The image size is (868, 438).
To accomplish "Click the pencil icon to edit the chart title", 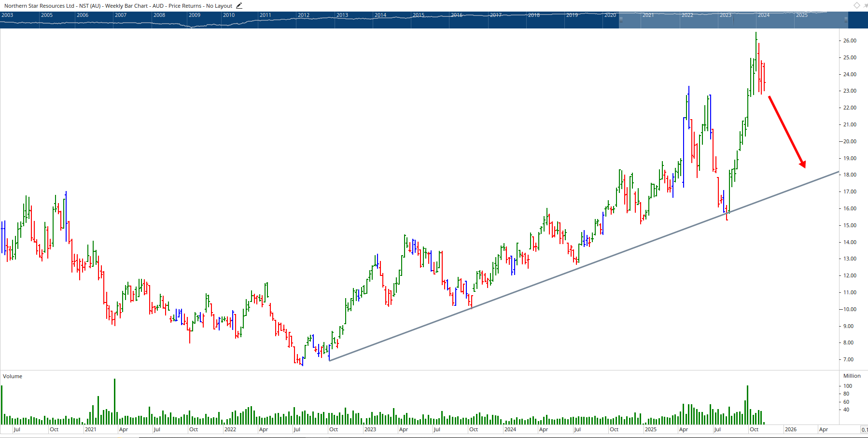I will pos(238,5).
